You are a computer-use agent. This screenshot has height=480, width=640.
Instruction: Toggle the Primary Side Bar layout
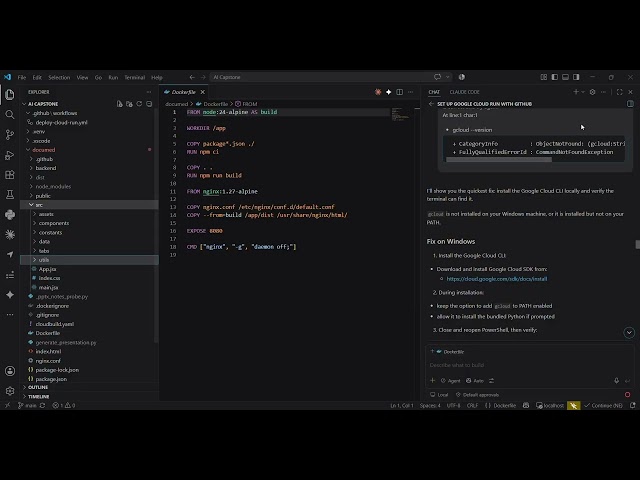coord(555,77)
